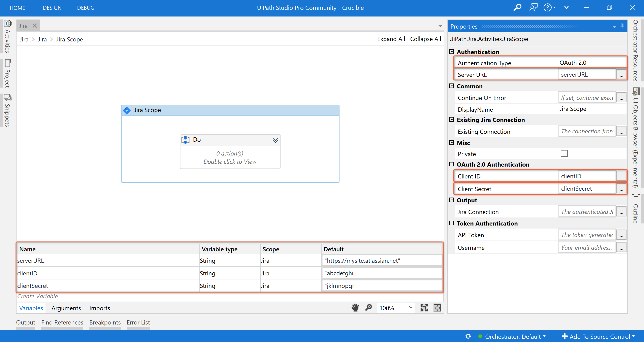Open expression editor for Client Secret

[621, 189]
